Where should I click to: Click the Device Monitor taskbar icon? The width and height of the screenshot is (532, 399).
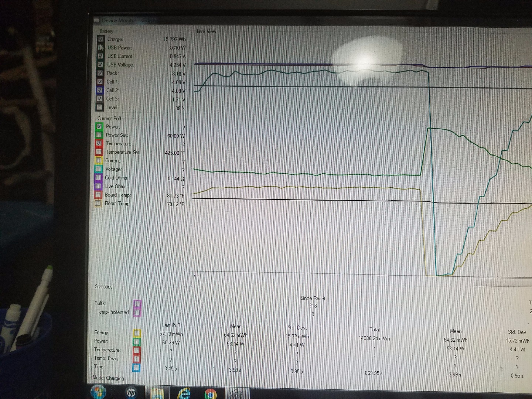[x=236, y=394]
